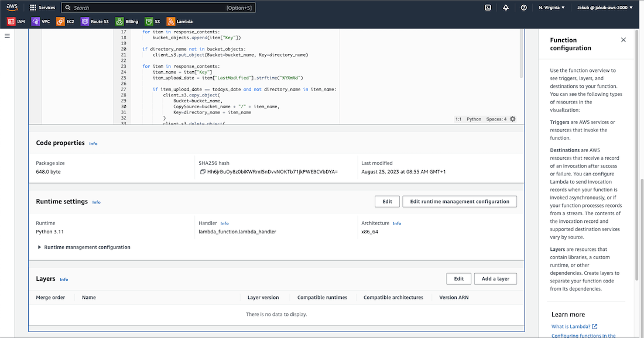Close the Function configuration help panel
644x338 pixels.
coord(623,40)
